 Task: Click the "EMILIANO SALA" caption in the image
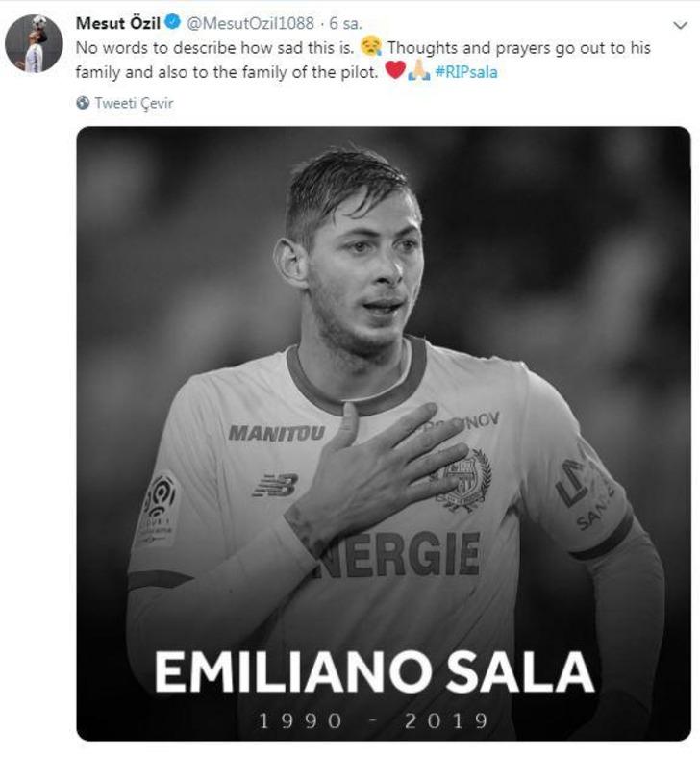(x=375, y=670)
